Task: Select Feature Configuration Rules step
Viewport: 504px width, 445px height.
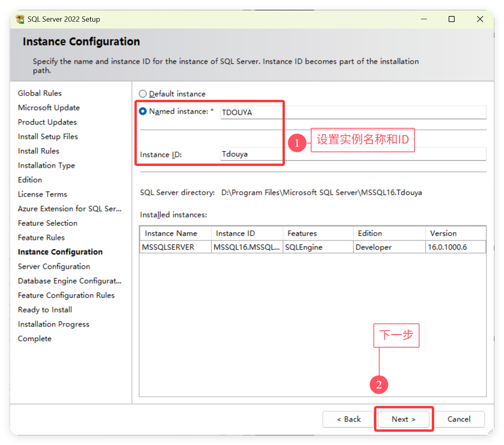Action: 66,295
